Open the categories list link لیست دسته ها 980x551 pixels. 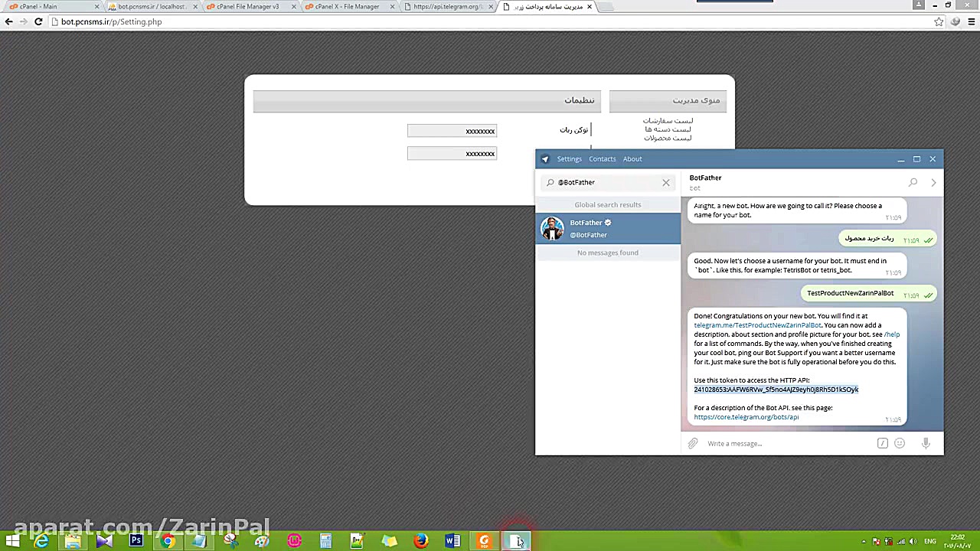(x=668, y=129)
